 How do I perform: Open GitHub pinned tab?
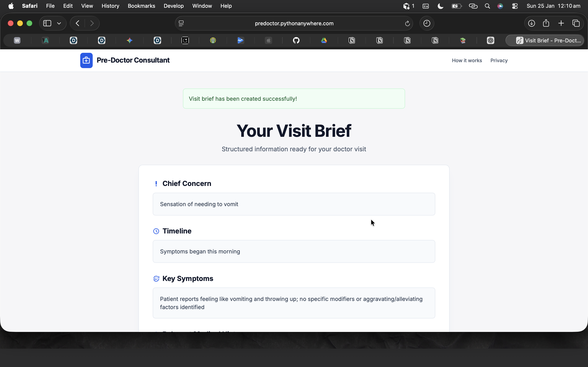click(296, 41)
